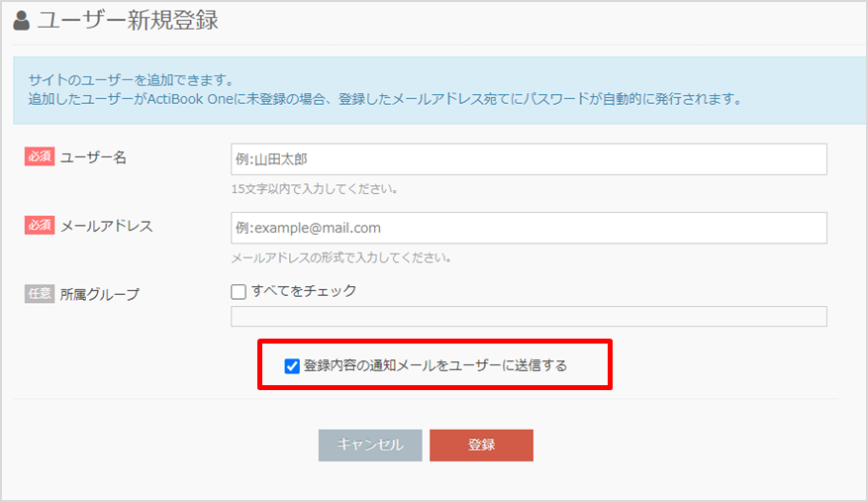The width and height of the screenshot is (868, 502).
Task: Click the 必須 badge next to メールアドレス
Action: click(x=40, y=225)
